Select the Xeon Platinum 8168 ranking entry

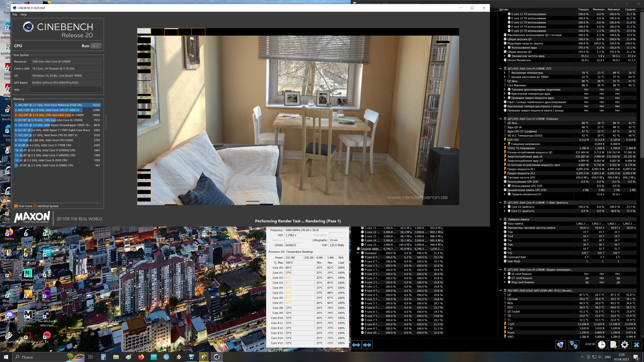[58, 105]
